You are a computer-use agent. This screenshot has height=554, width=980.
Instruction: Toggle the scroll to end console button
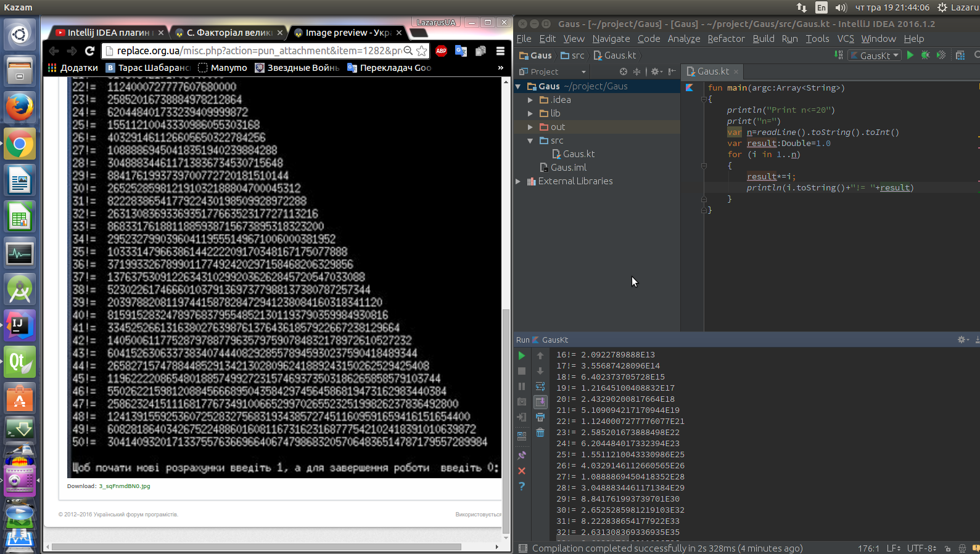540,402
